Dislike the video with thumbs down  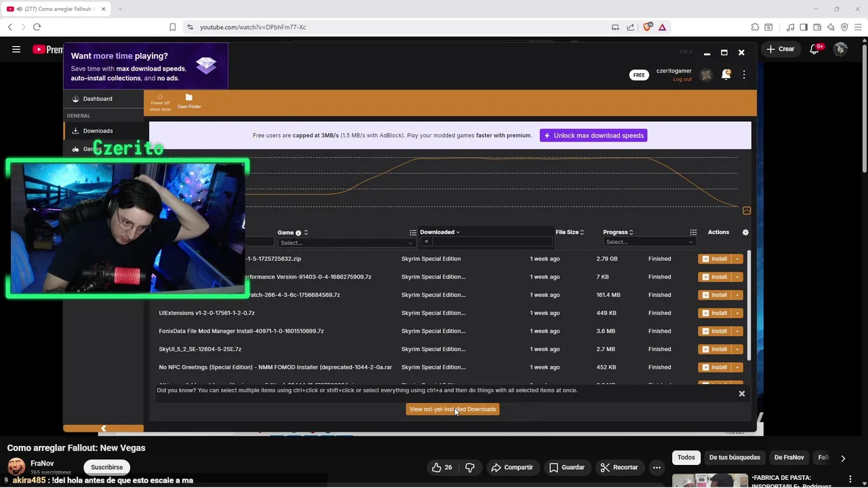[x=470, y=467]
